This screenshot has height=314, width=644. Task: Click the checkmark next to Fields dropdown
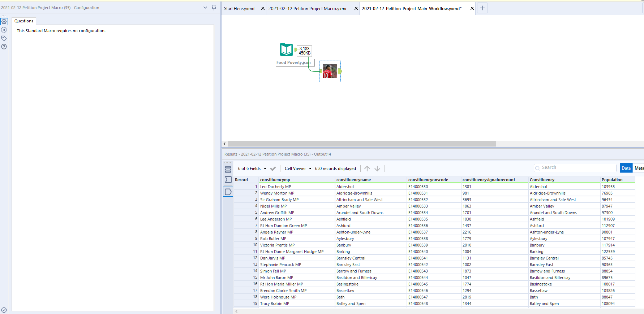(273, 169)
